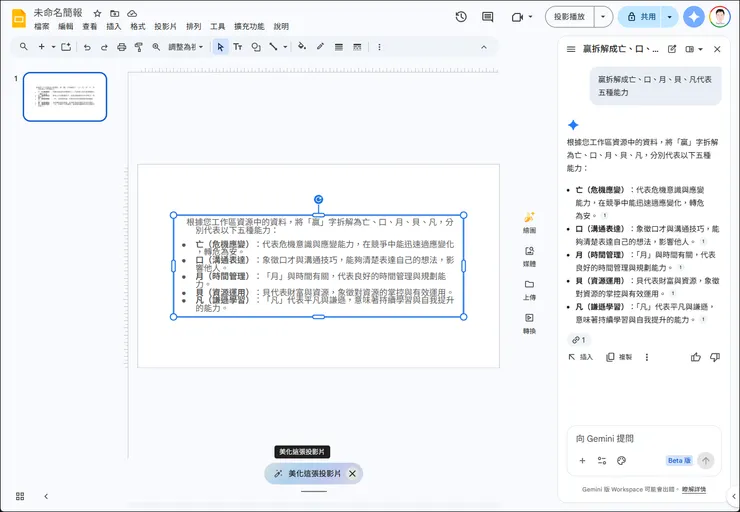
Task: Click the redo arrow
Action: (104, 47)
